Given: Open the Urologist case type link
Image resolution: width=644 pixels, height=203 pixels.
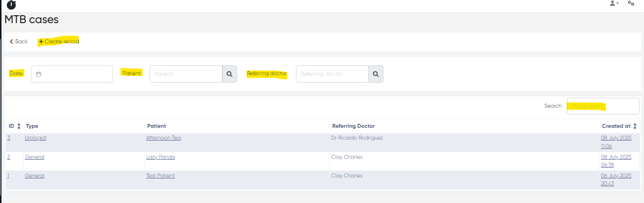Looking at the screenshot, I should pos(35,138).
